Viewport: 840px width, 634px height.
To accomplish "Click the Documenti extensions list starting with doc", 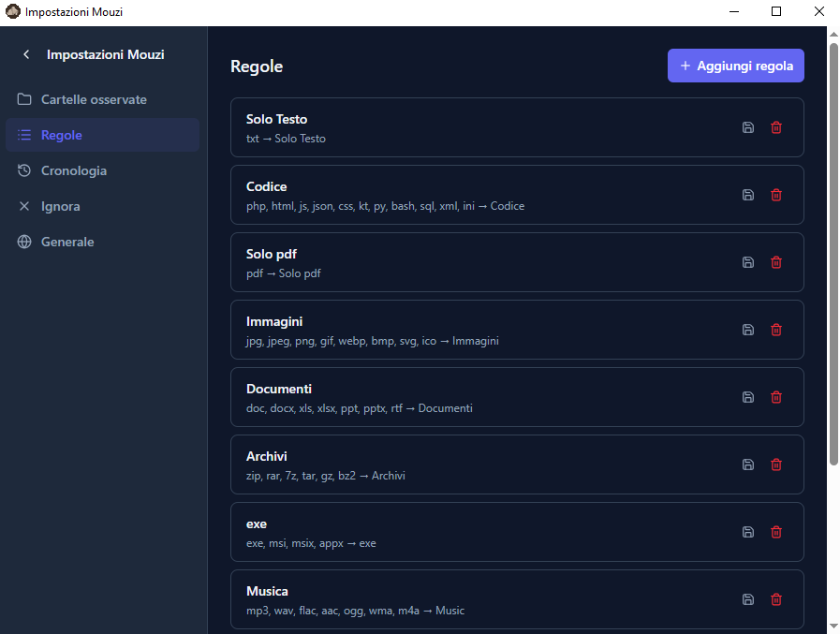I will pyautogui.click(x=359, y=408).
